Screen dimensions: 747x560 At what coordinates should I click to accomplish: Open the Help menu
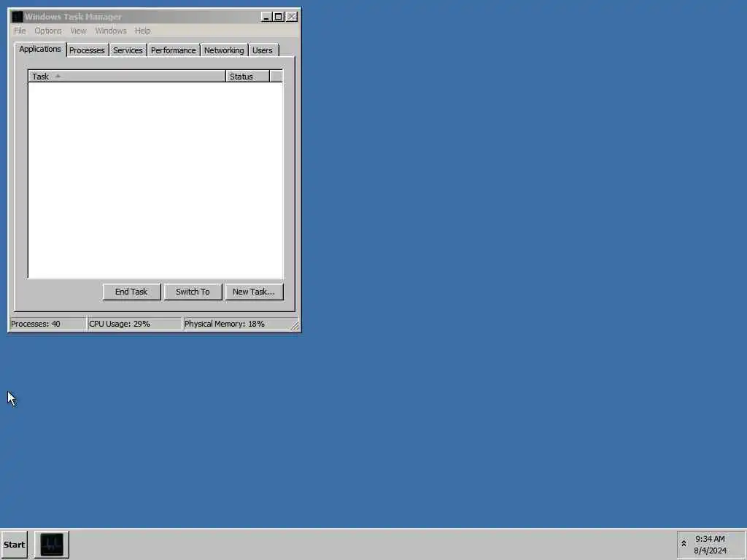pyautogui.click(x=142, y=31)
